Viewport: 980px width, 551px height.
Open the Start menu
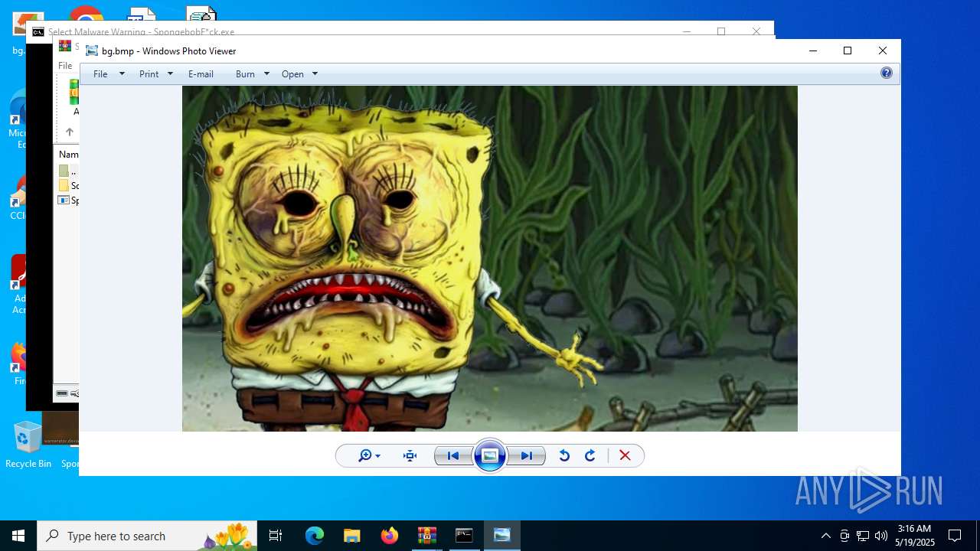(x=18, y=536)
